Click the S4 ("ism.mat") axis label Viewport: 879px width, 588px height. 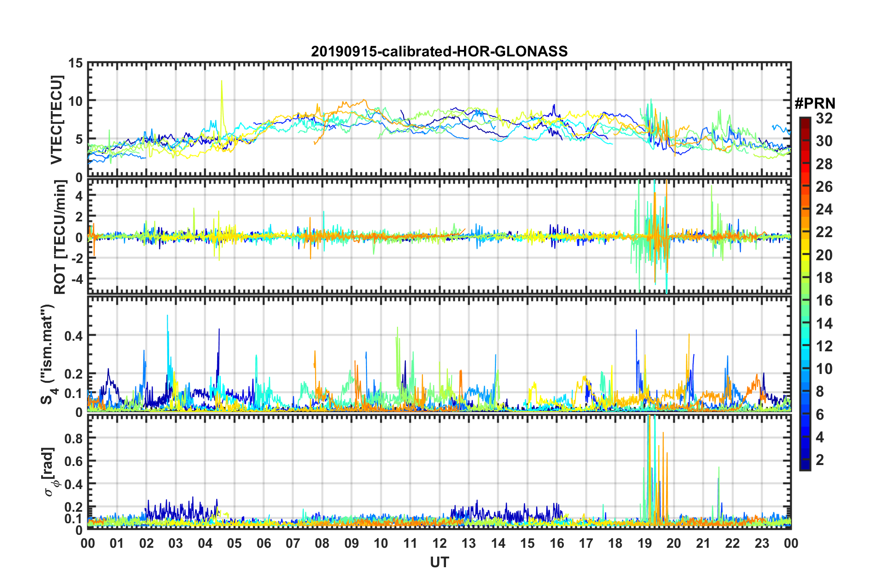(x=48, y=354)
